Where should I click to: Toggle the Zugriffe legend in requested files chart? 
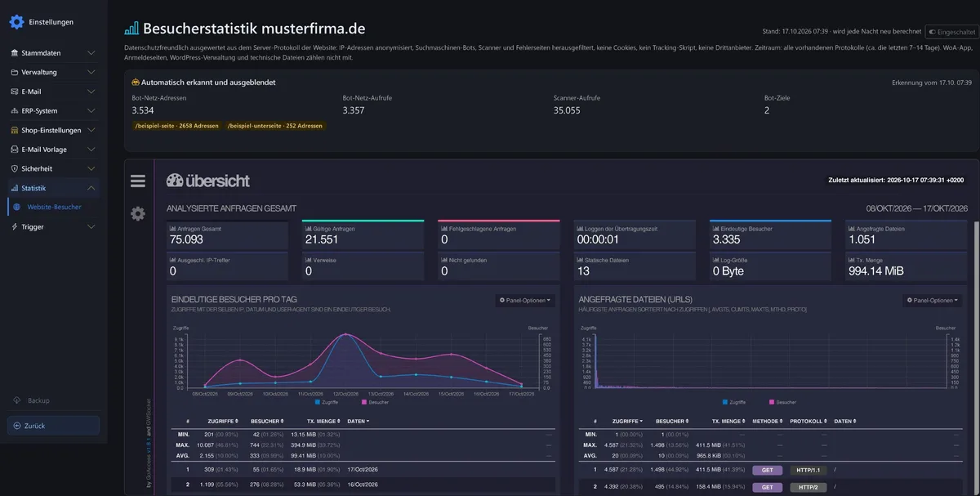pos(734,402)
